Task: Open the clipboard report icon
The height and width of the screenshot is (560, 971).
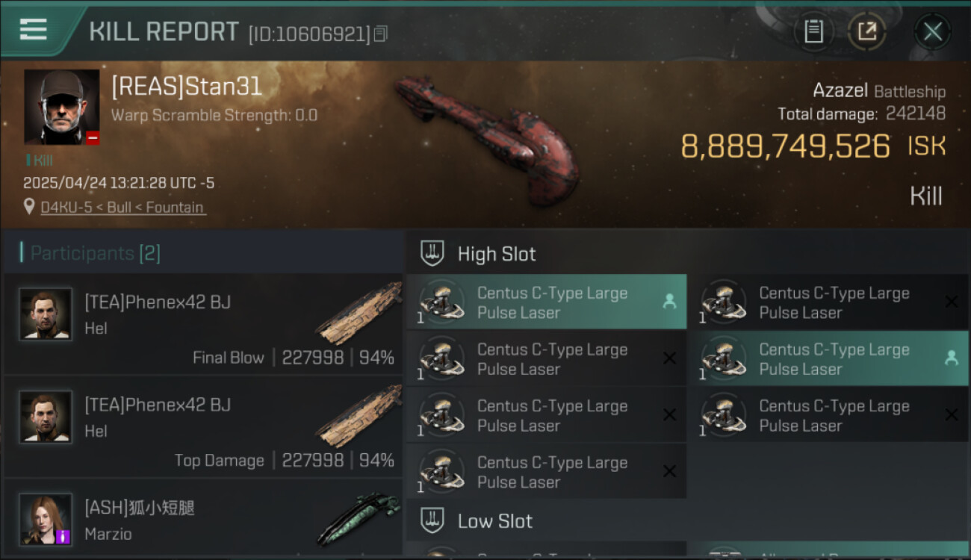Action: 813,31
